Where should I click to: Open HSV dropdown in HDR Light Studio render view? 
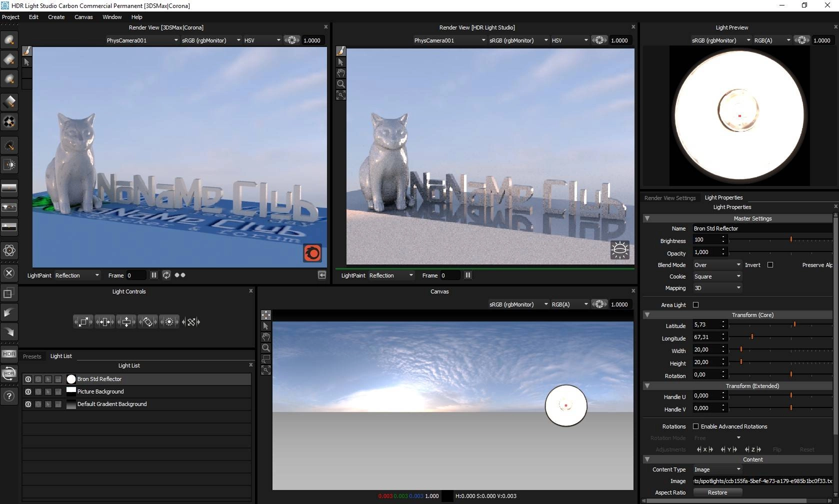[x=569, y=40]
